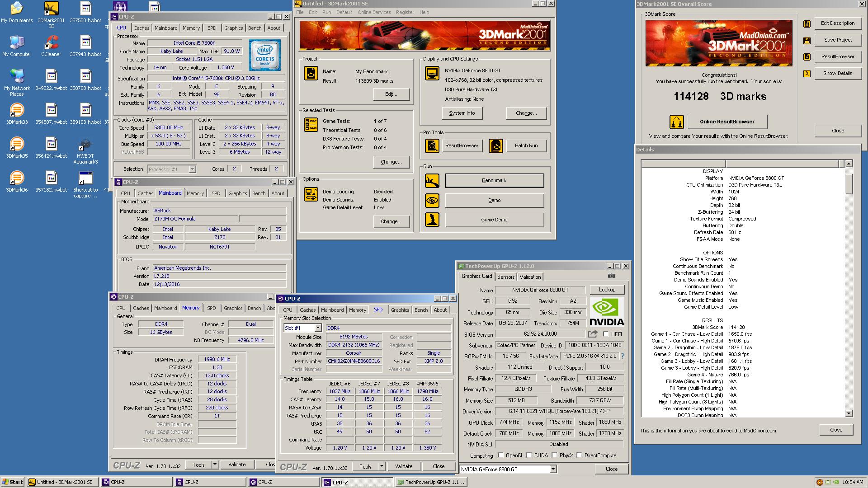
Task: Click the Show Details button
Action: click(x=838, y=74)
